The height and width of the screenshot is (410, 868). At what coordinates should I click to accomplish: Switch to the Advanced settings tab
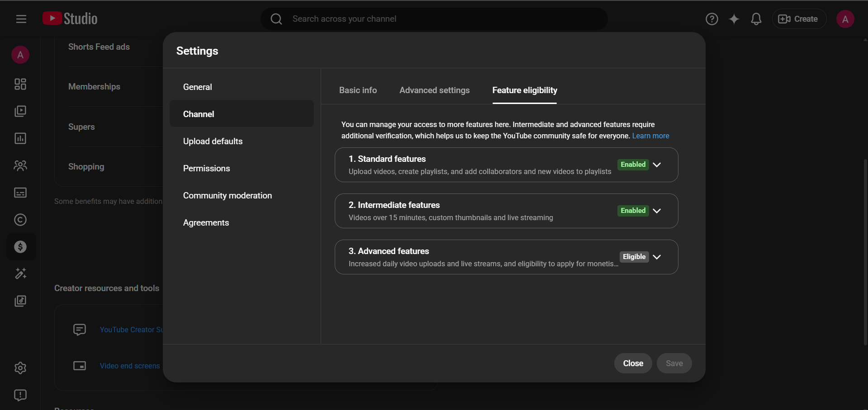(x=434, y=90)
